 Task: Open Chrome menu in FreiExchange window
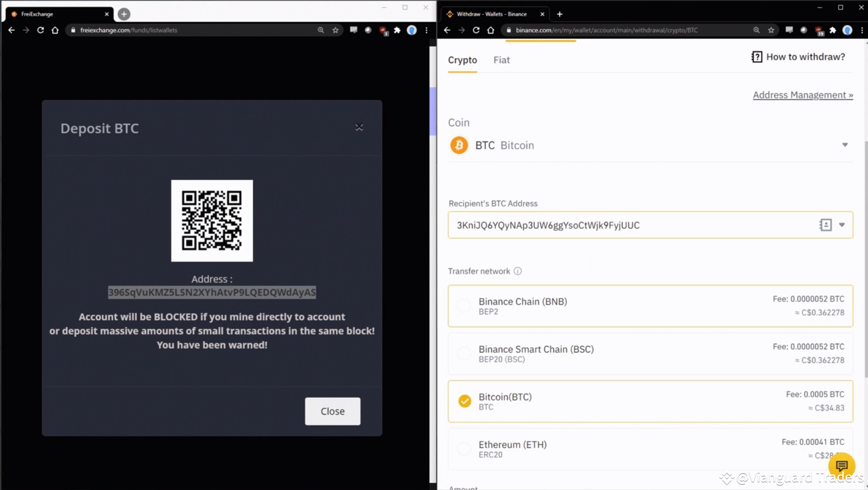click(x=426, y=30)
